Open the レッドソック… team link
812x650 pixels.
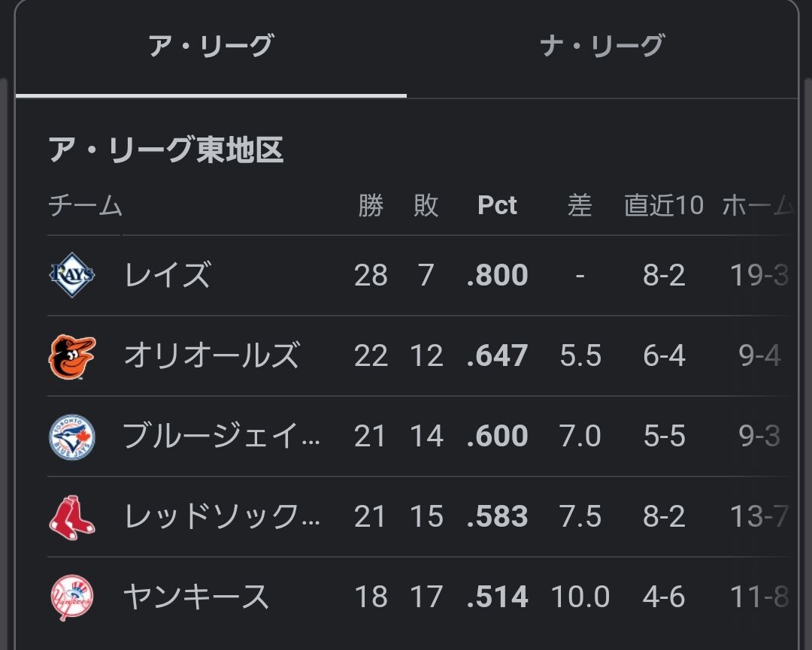[221, 517]
